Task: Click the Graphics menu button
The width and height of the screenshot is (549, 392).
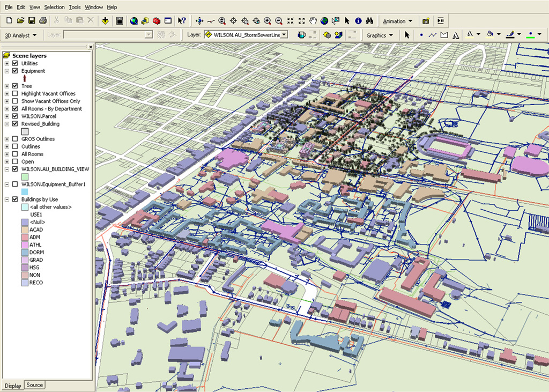Action: coord(379,35)
